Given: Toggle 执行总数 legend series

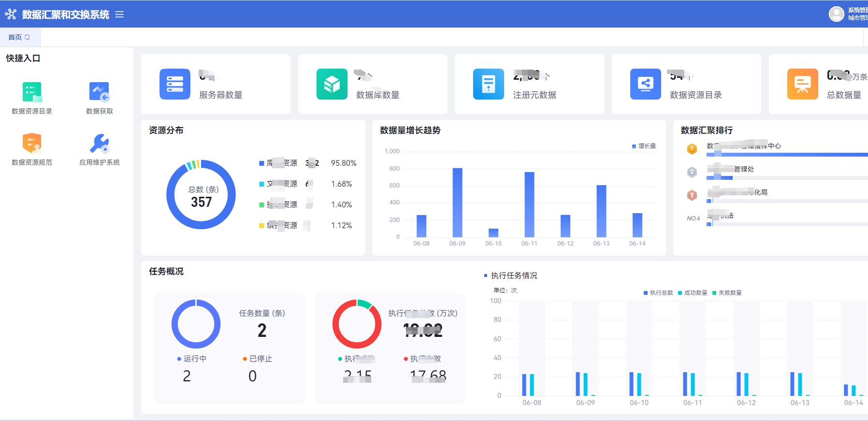Looking at the screenshot, I should click(x=658, y=293).
